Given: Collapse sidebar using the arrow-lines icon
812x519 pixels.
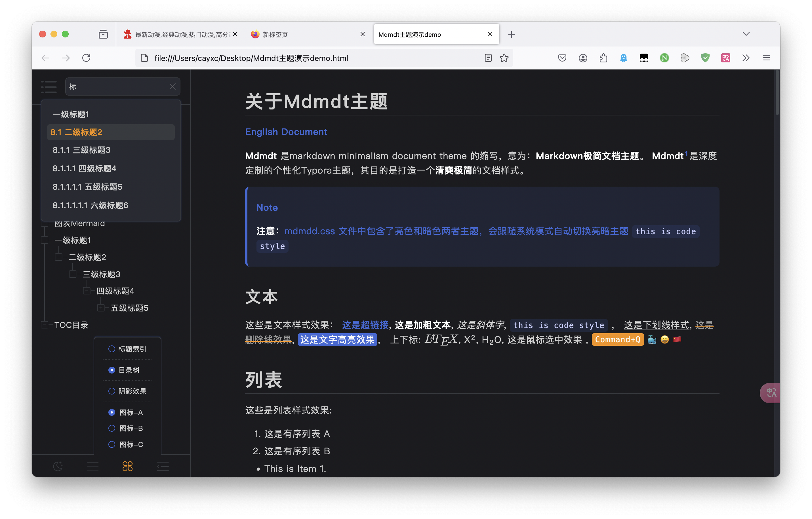Looking at the screenshot, I should click(163, 466).
